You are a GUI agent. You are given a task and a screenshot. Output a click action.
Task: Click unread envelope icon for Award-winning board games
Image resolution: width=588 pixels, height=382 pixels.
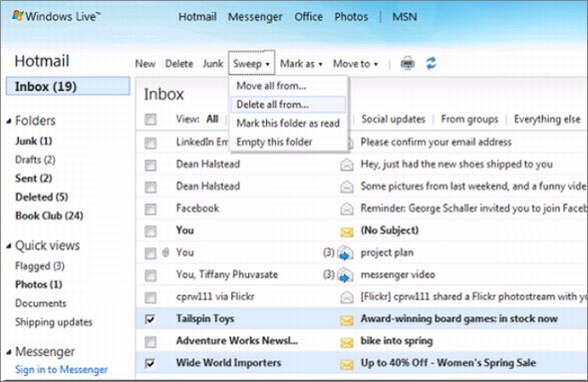[x=347, y=320]
